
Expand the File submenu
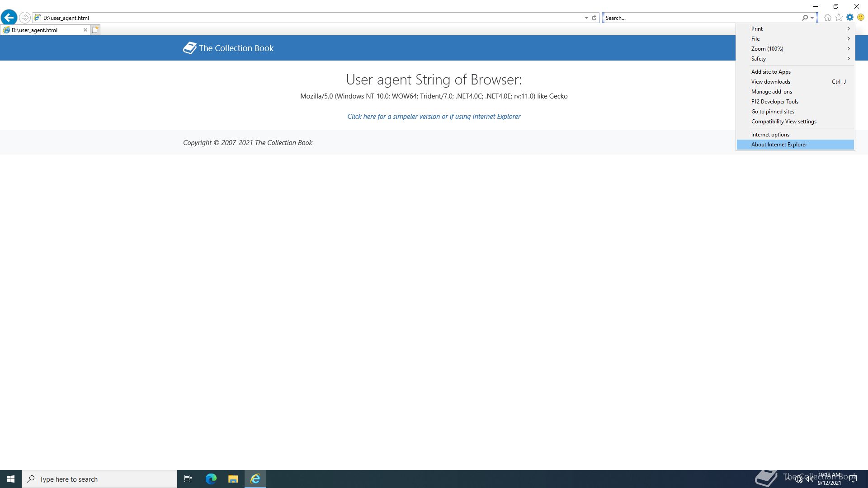795,39
